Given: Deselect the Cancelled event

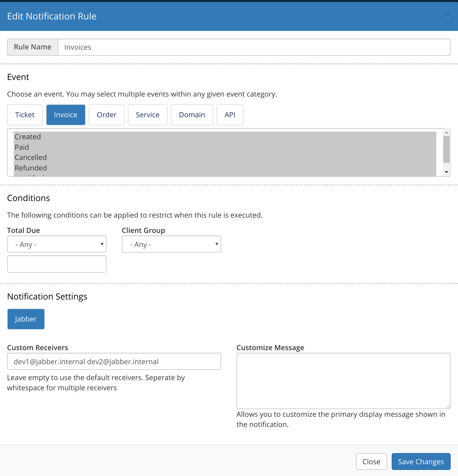Looking at the screenshot, I should [31, 157].
